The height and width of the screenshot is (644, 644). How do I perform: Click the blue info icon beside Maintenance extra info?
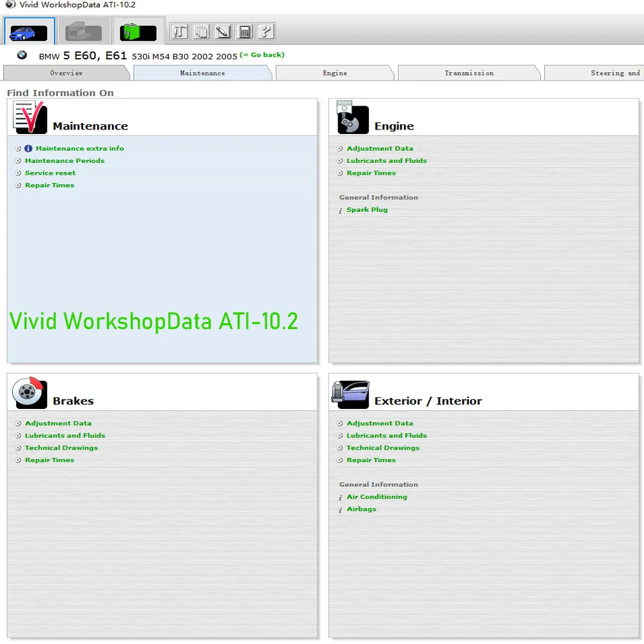[x=28, y=149]
